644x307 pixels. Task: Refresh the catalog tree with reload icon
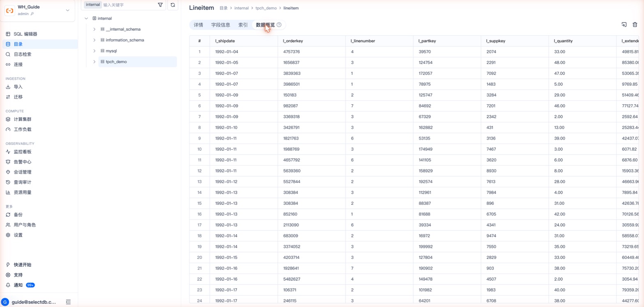[x=173, y=5]
